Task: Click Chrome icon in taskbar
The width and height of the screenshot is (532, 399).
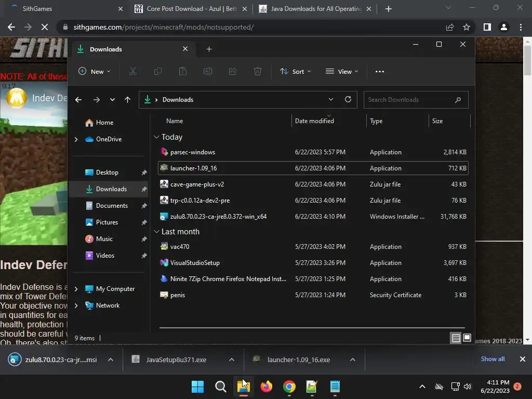Action: pyautogui.click(x=289, y=387)
